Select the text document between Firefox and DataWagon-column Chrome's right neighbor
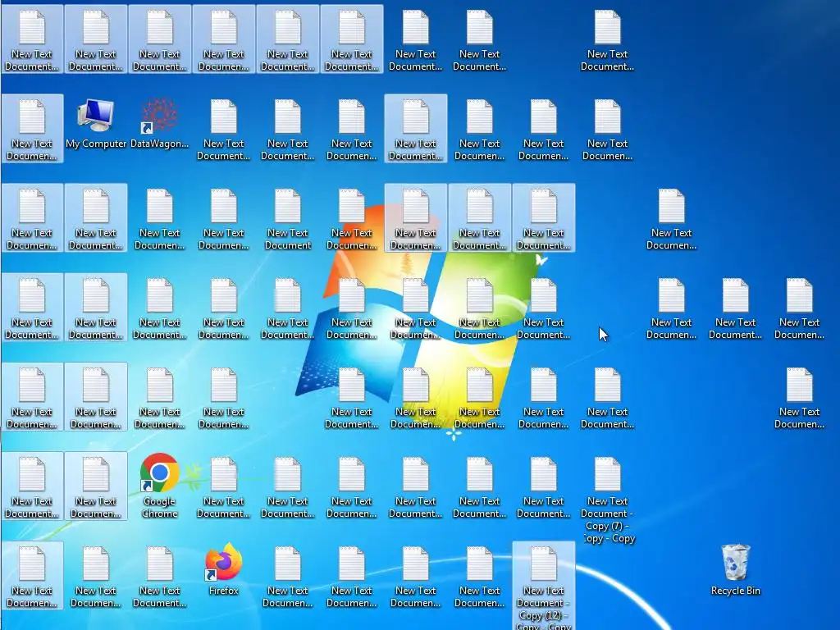The width and height of the screenshot is (840, 630). pyautogui.click(x=223, y=487)
